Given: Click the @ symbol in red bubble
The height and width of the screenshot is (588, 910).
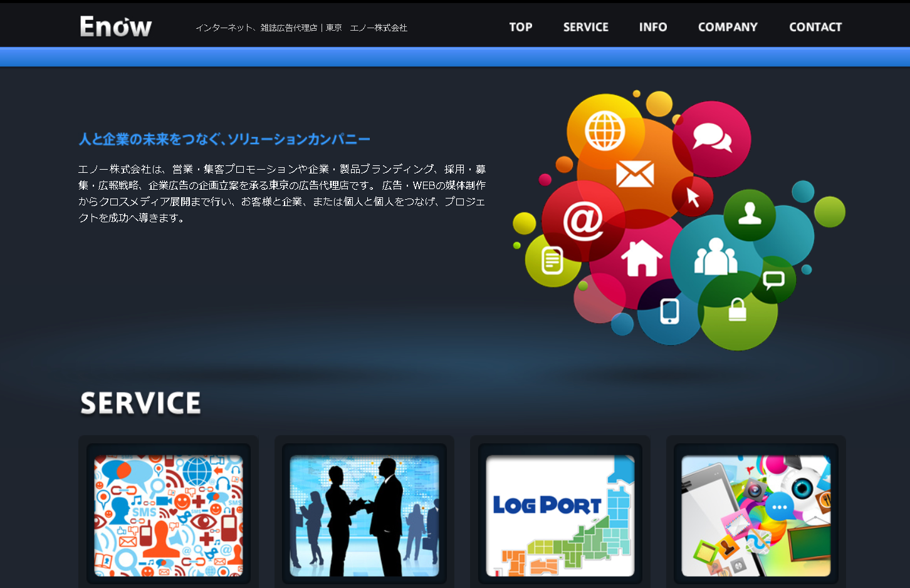Looking at the screenshot, I should [x=583, y=221].
